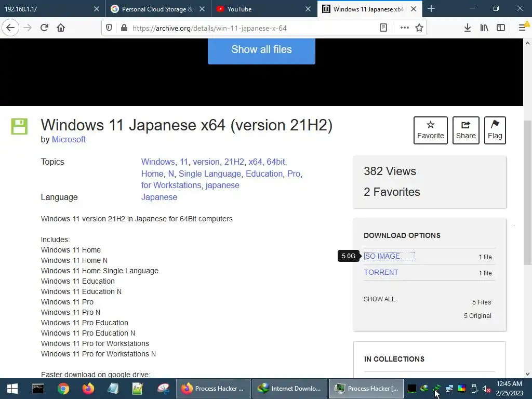Close the 192.168.1.1 tab

[97, 9]
